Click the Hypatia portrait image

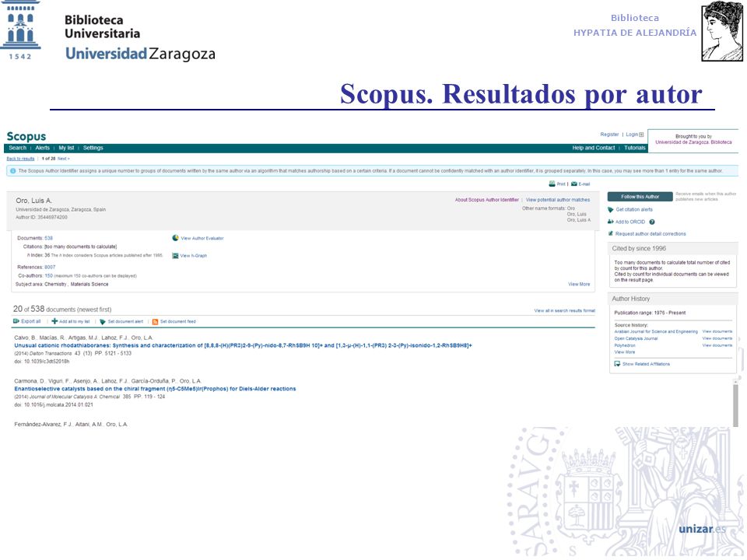pyautogui.click(x=722, y=31)
